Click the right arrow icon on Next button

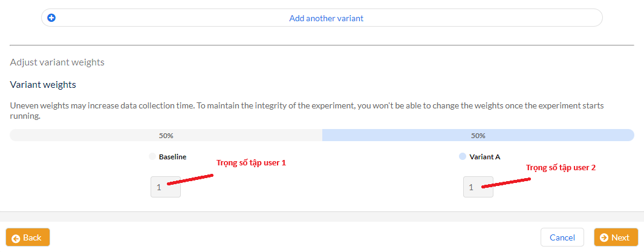[x=604, y=237]
